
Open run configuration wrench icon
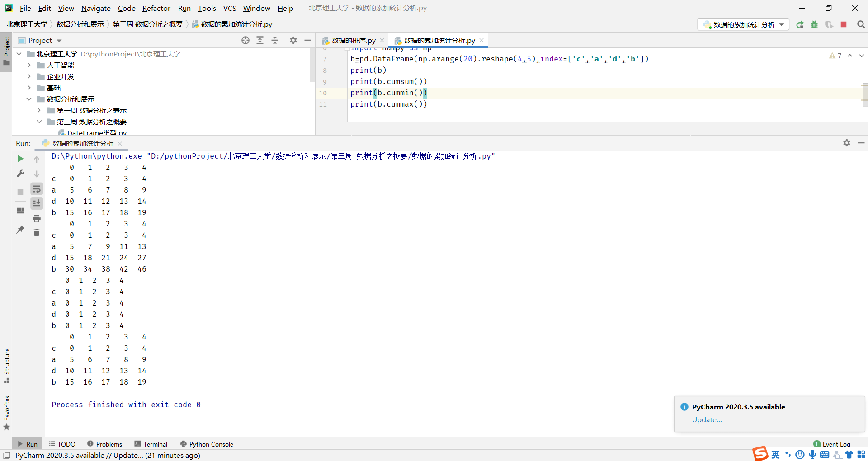coord(20,174)
